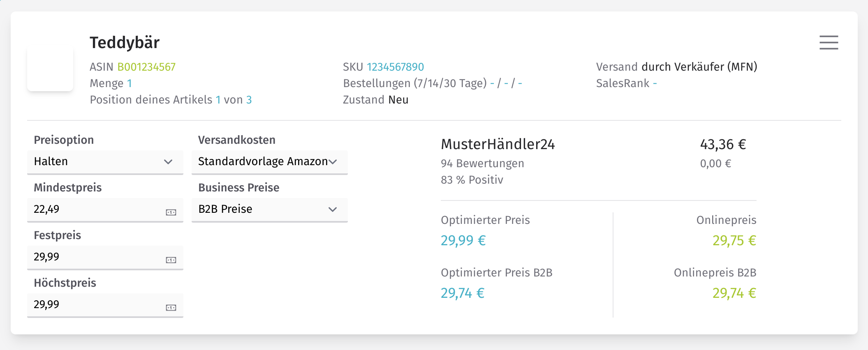Image resolution: width=868 pixels, height=350 pixels.
Task: Click the Teddybär product title
Action: click(x=125, y=43)
